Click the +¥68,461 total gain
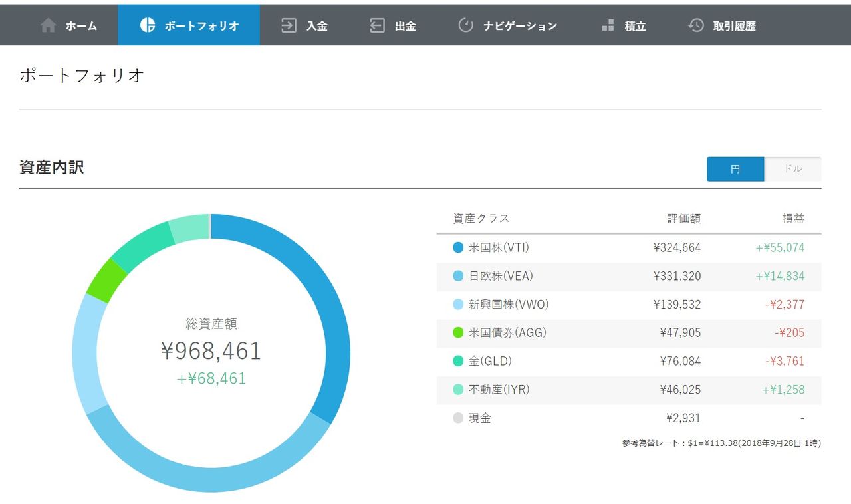This screenshot has height=504, width=851. [x=211, y=378]
